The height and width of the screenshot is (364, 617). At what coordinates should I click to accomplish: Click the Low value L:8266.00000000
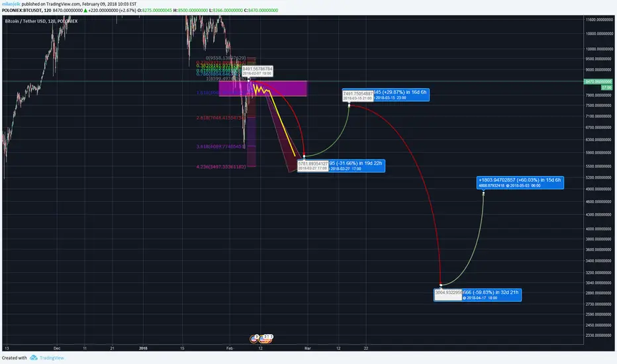tap(226, 10)
